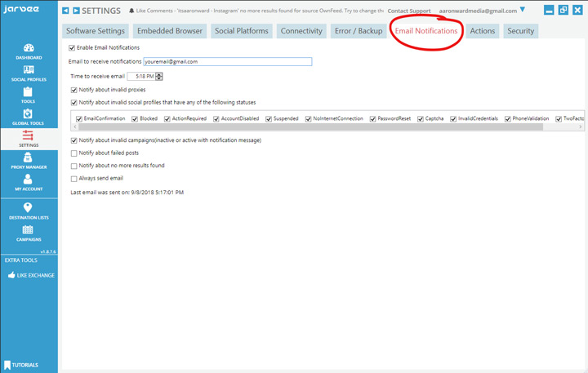
Task: Select the Settings sliders icon
Action: point(28,135)
